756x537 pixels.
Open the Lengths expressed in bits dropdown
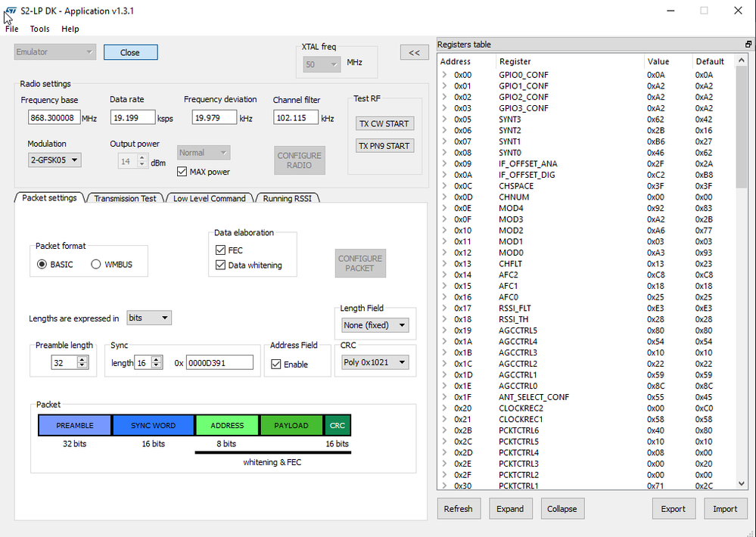(149, 318)
